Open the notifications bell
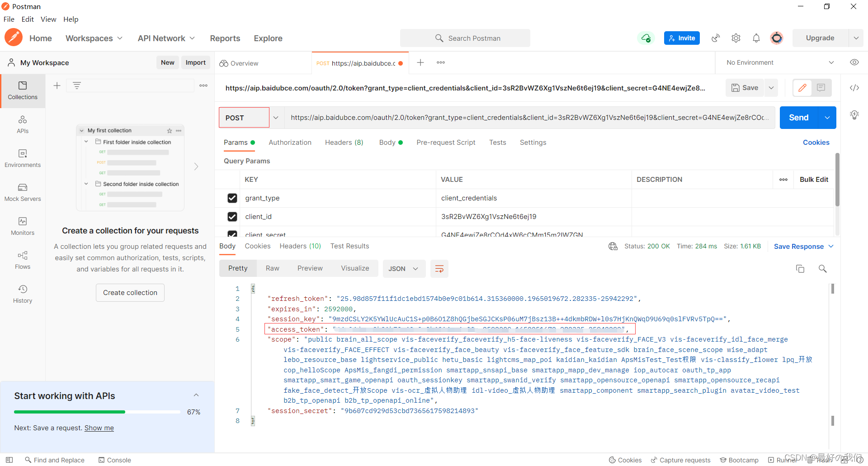Image resolution: width=868 pixels, height=466 pixels. [756, 38]
